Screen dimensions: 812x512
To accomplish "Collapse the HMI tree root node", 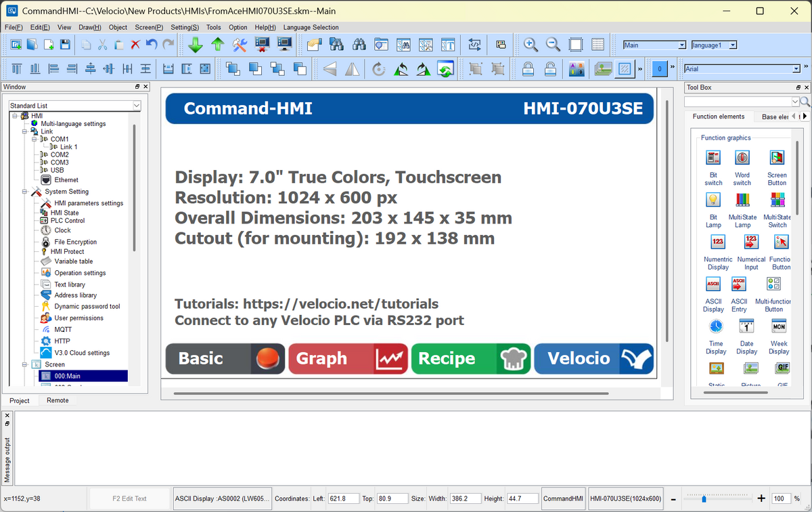I will pos(14,116).
